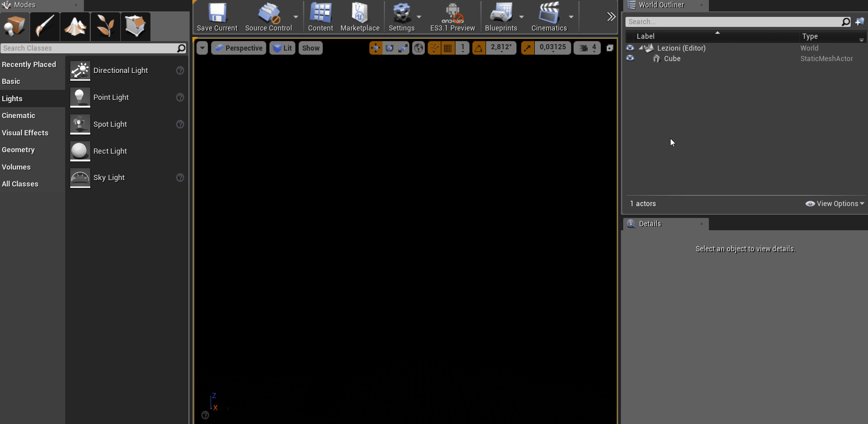Switch to Geometry Editing mode
Viewport: 868px width, 424px height.
135,26
